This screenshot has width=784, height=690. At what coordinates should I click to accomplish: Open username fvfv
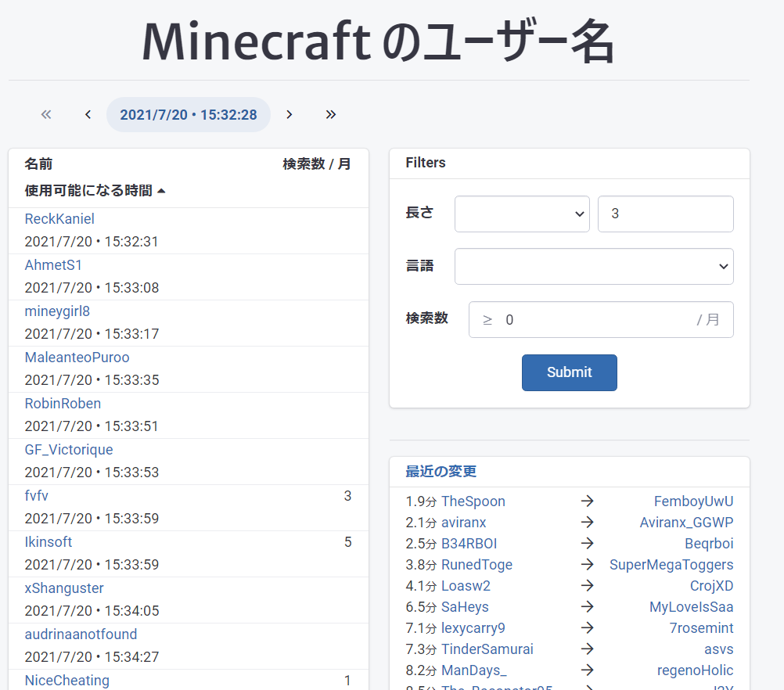37,496
